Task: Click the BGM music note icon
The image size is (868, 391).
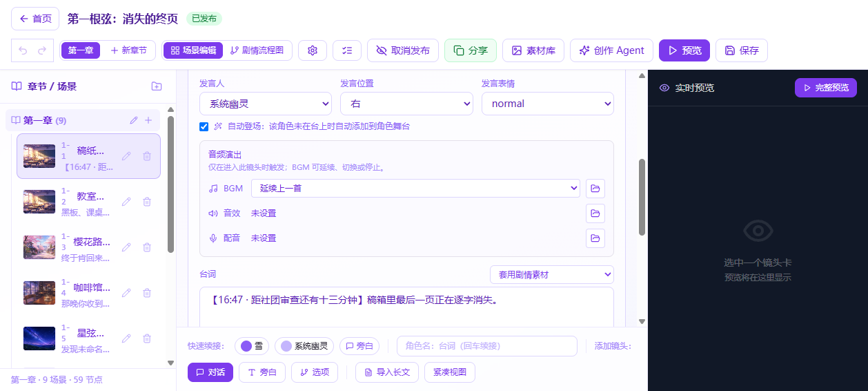Action: [213, 188]
